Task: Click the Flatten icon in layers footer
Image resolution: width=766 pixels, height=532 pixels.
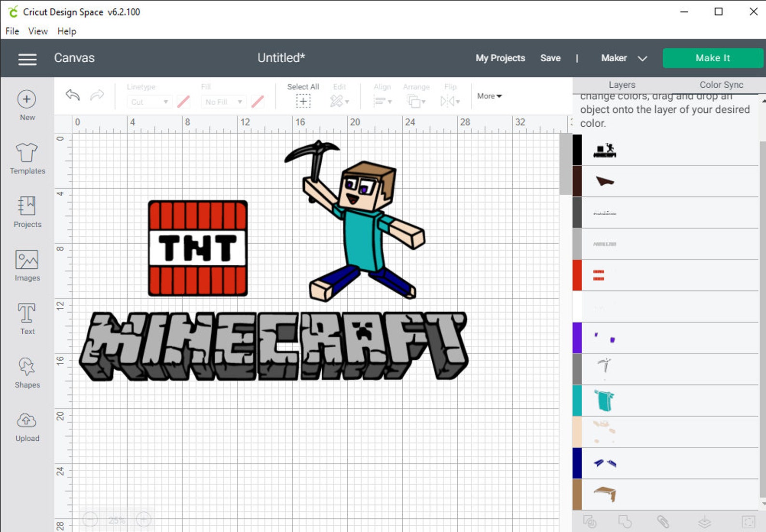Action: (x=705, y=521)
